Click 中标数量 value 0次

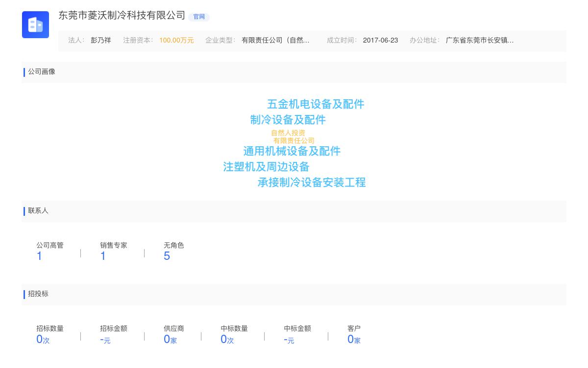tap(227, 340)
